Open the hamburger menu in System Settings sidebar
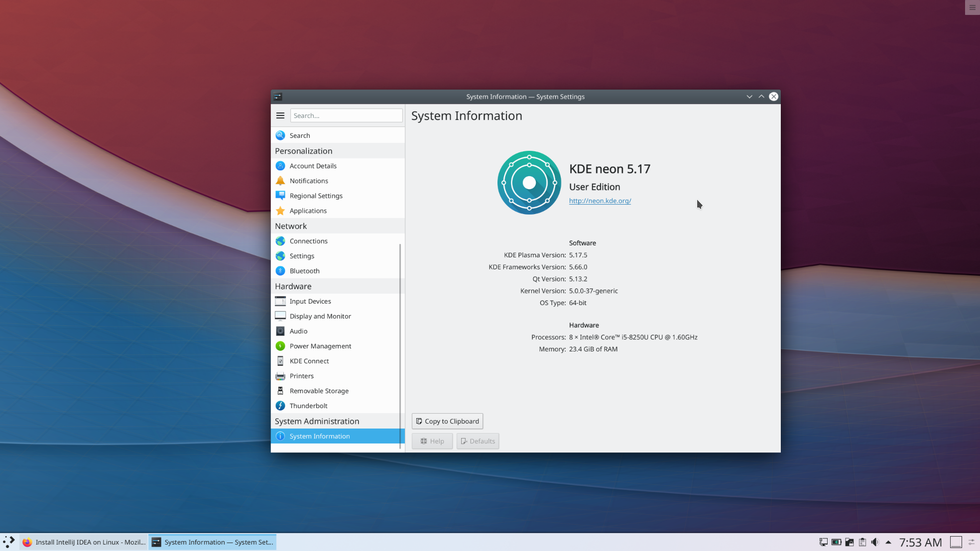The height and width of the screenshot is (551, 980). point(280,115)
